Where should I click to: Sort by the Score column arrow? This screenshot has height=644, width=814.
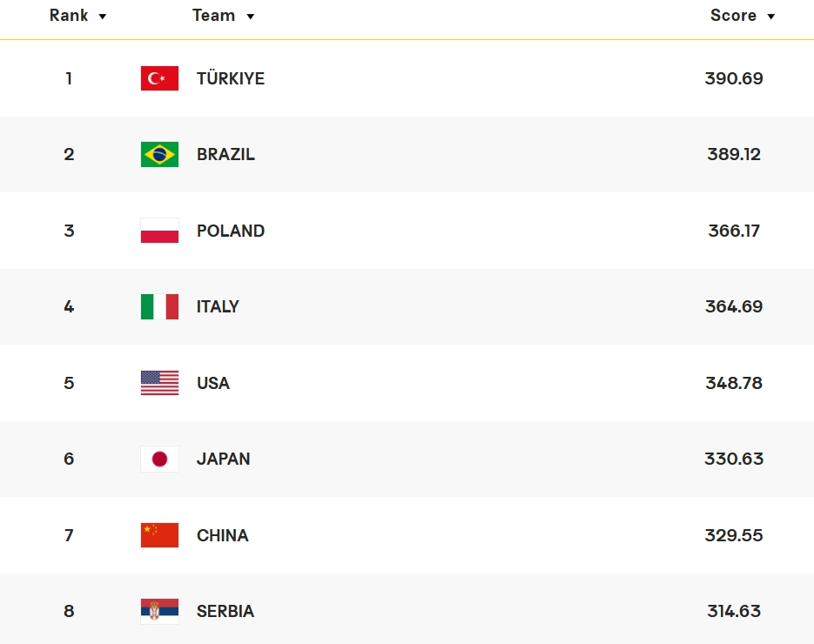coord(770,17)
